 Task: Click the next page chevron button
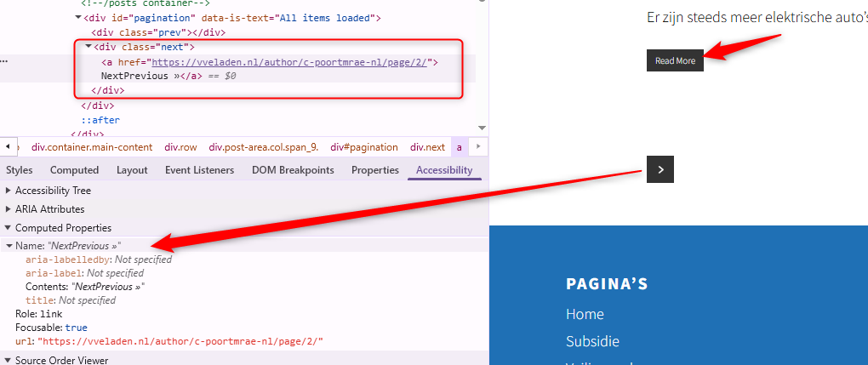pos(660,169)
